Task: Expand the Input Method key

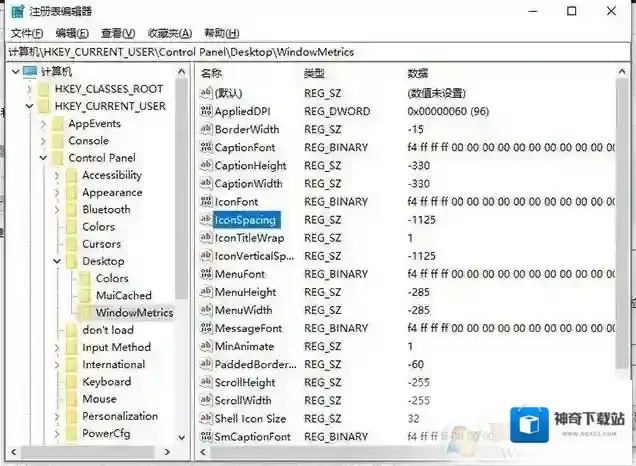Action: click(57, 348)
